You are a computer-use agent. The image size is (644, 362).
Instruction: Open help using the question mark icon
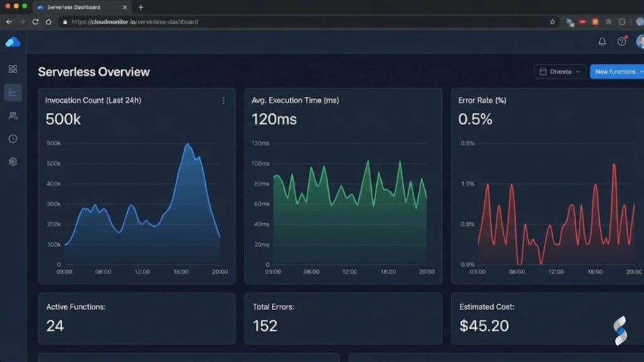click(x=622, y=41)
